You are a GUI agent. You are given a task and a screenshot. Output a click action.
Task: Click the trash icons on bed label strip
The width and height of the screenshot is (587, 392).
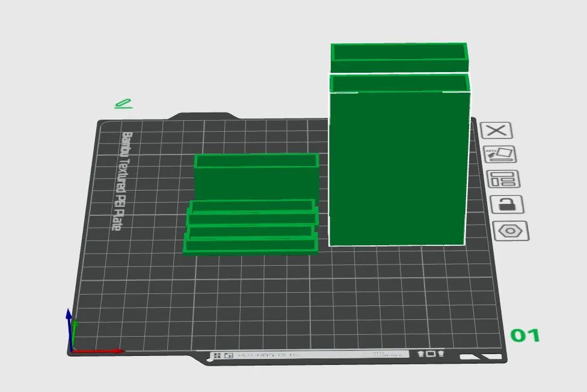pos(431,354)
